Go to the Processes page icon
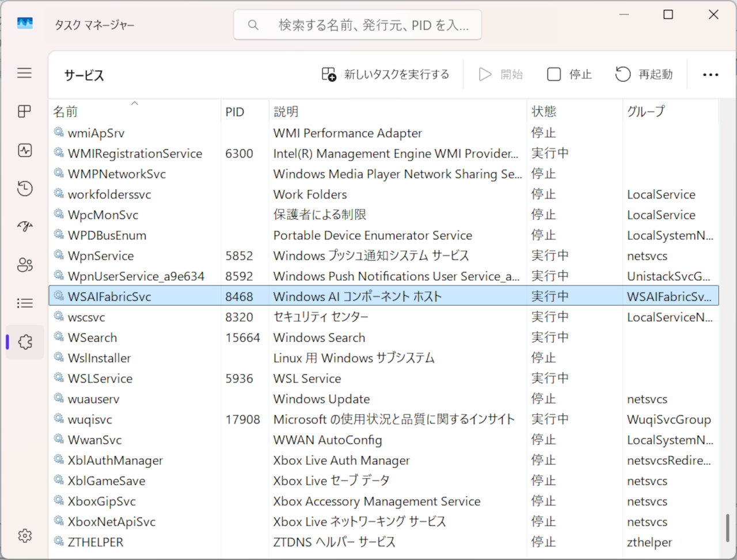Screen dimensions: 737x560 (24, 112)
